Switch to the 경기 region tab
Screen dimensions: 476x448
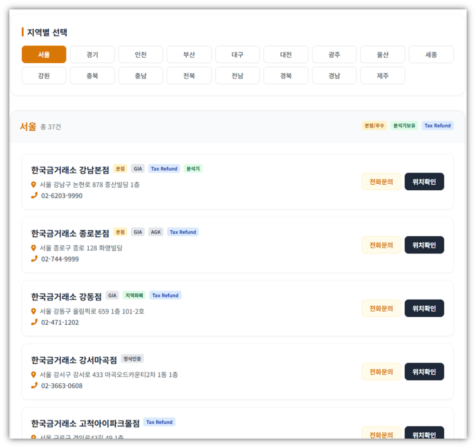[92, 54]
